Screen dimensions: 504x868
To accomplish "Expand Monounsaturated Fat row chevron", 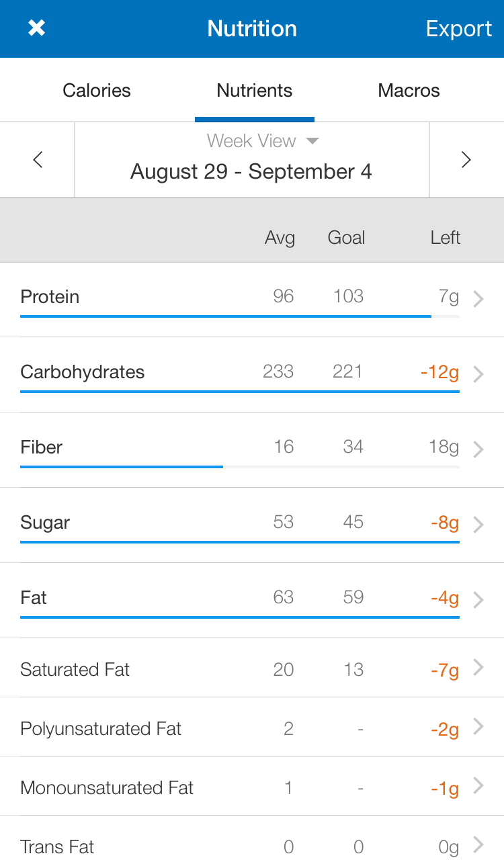I will click(x=478, y=785).
